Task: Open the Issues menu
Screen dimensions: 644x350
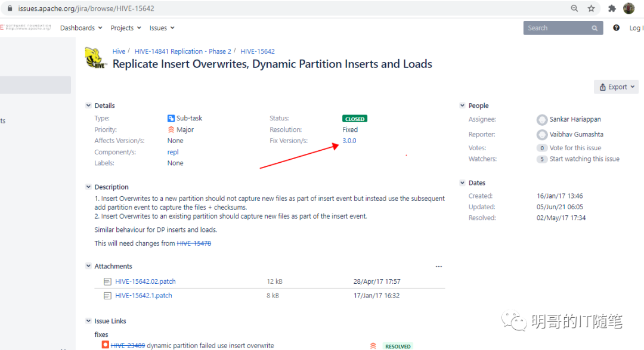Action: 162,28
